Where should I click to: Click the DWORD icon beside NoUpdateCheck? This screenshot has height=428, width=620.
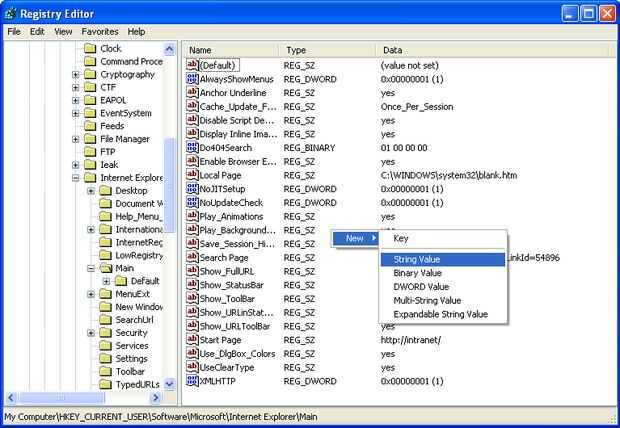192,203
